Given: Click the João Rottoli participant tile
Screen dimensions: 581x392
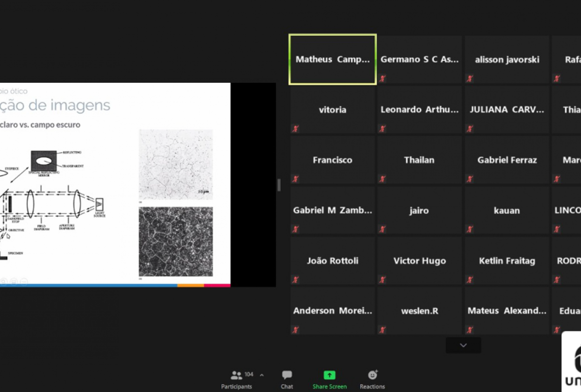Looking at the screenshot, I should 333,261.
